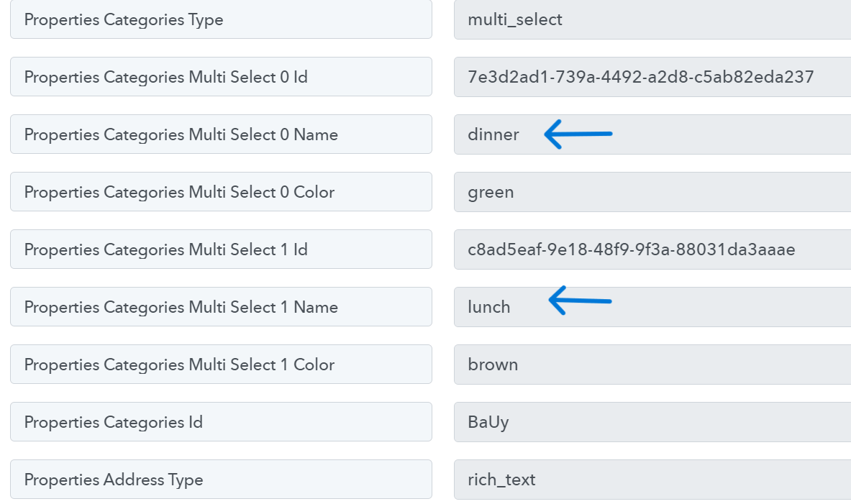
Task: Select the 7e3d2ad1 id value field
Action: click(x=652, y=76)
